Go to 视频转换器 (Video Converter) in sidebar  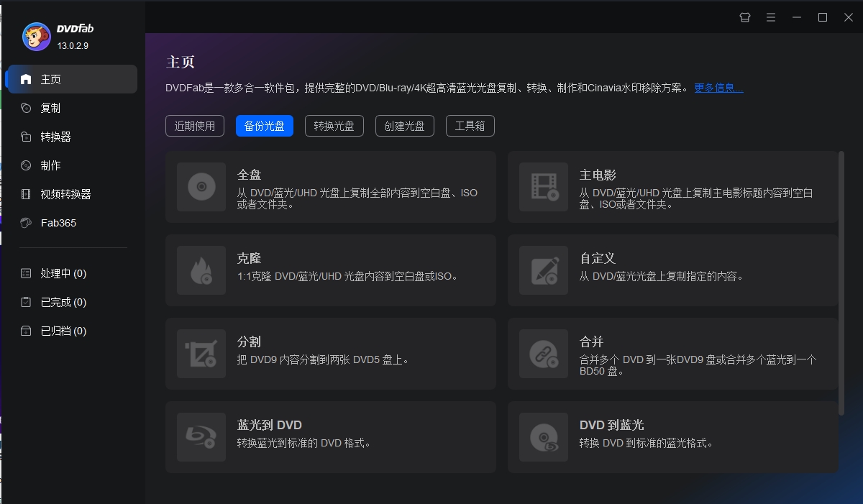(x=65, y=194)
